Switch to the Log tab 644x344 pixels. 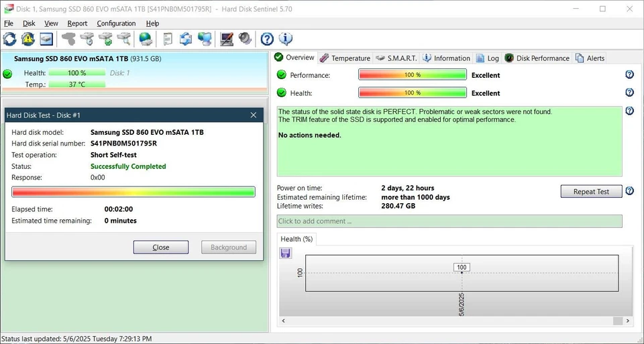pyautogui.click(x=488, y=58)
